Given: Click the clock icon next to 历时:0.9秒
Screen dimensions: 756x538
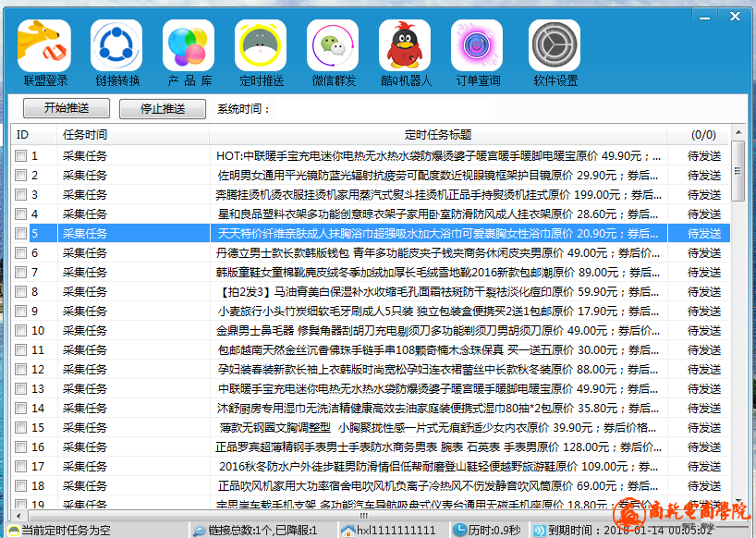Looking at the screenshot, I should [460, 531].
